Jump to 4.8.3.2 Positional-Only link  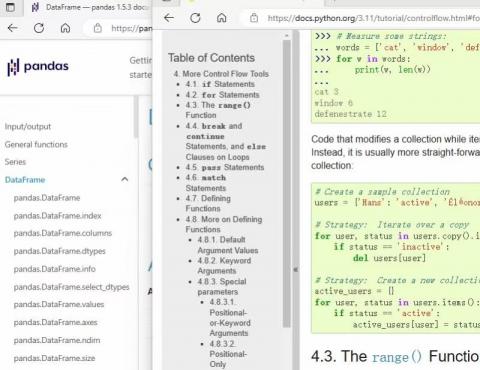tap(228, 354)
